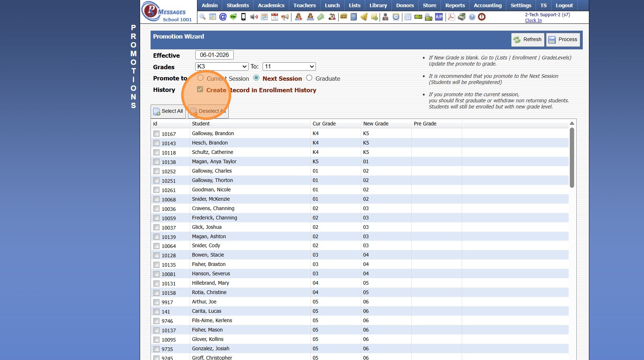Click the alarm clock icon
Screen dimensions: 644x360
[396, 17]
